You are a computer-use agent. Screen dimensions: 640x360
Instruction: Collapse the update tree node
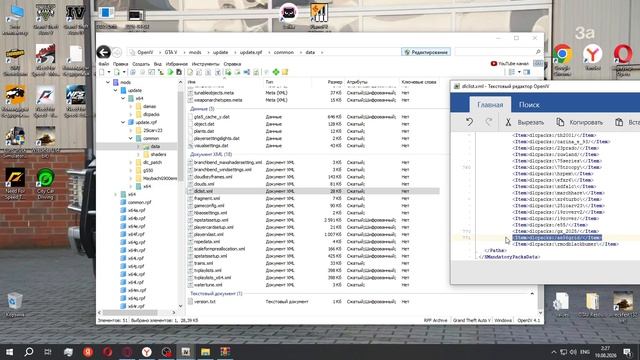[116, 90]
